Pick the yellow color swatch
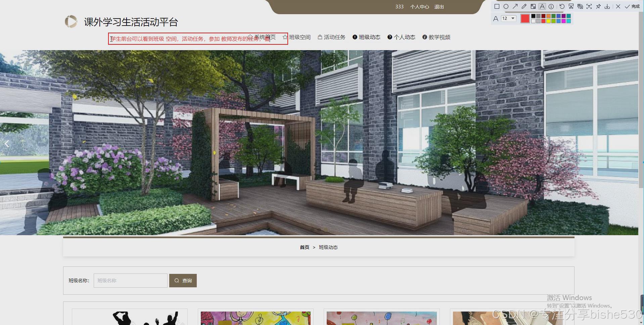 click(549, 21)
